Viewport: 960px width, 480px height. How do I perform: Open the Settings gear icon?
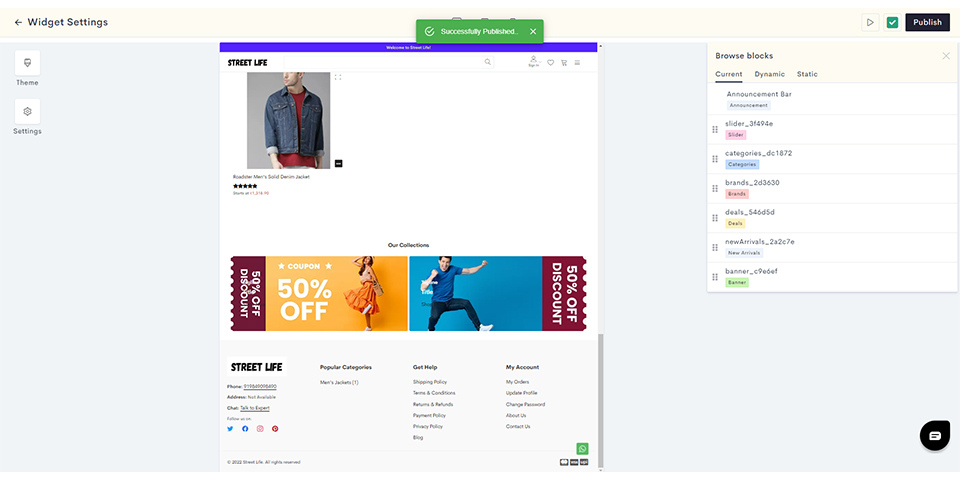point(28,111)
